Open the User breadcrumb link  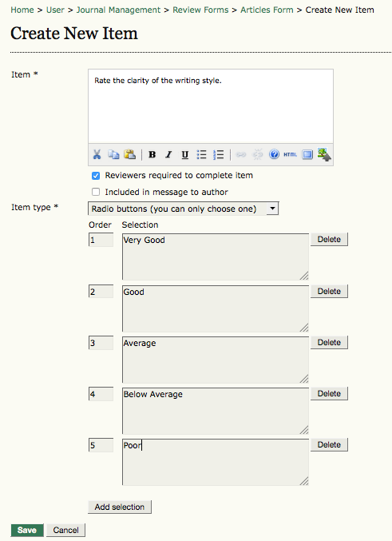point(55,10)
